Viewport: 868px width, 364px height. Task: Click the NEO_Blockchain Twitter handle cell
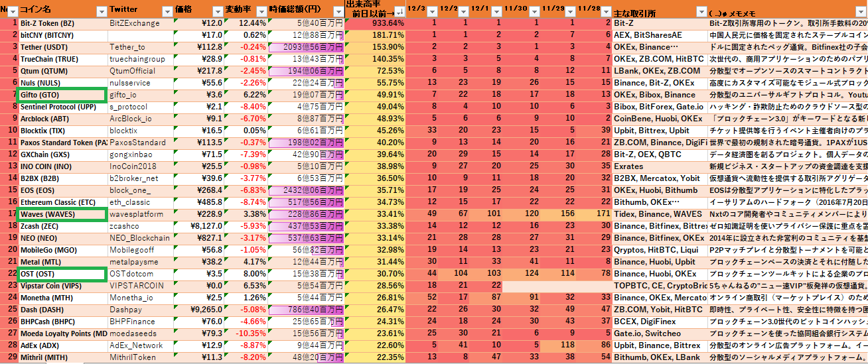click(139, 238)
